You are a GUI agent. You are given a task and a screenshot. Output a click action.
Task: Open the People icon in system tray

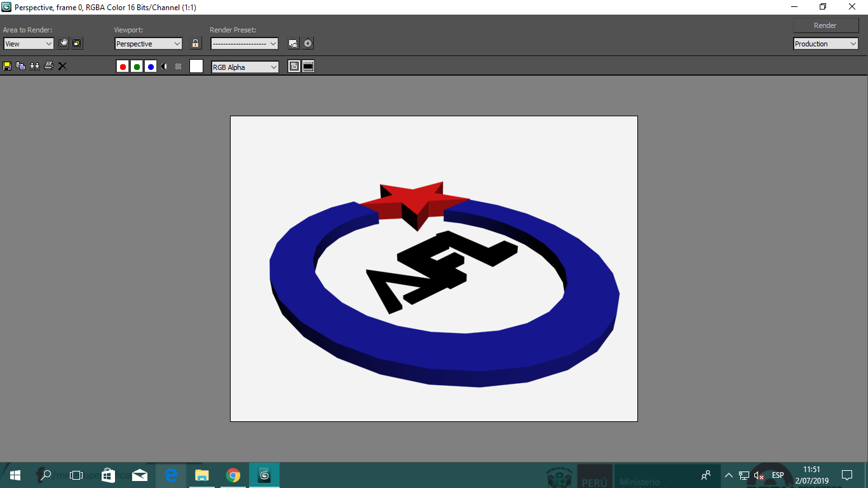tap(706, 475)
